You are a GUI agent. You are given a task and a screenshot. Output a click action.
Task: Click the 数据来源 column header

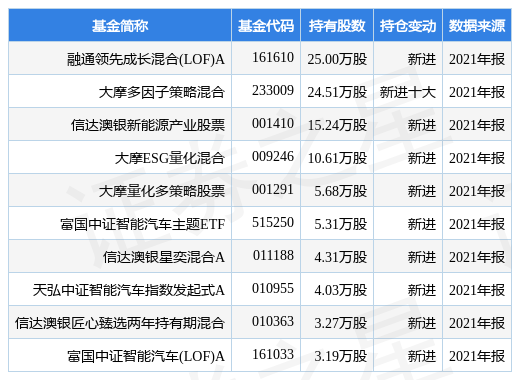click(x=477, y=26)
